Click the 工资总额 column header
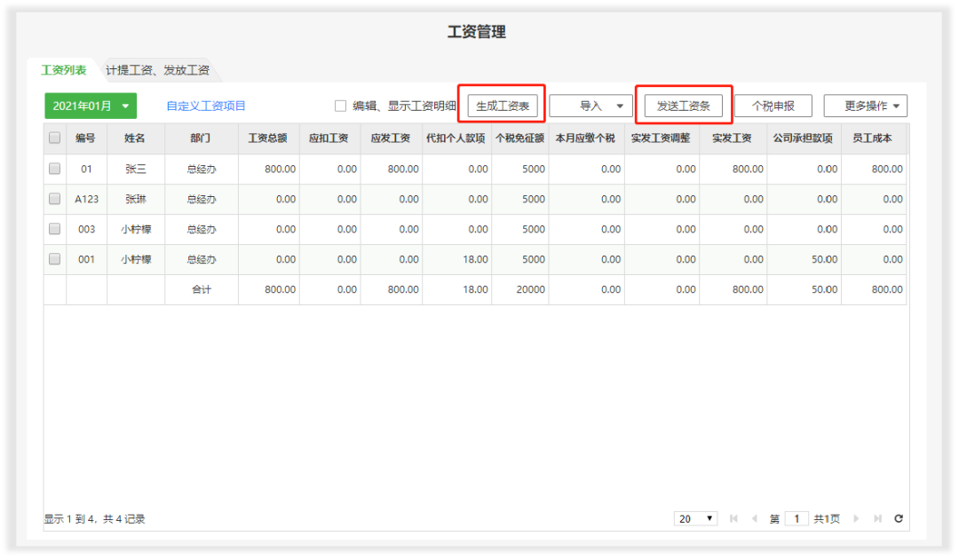This screenshot has height=560, width=959. (268, 138)
